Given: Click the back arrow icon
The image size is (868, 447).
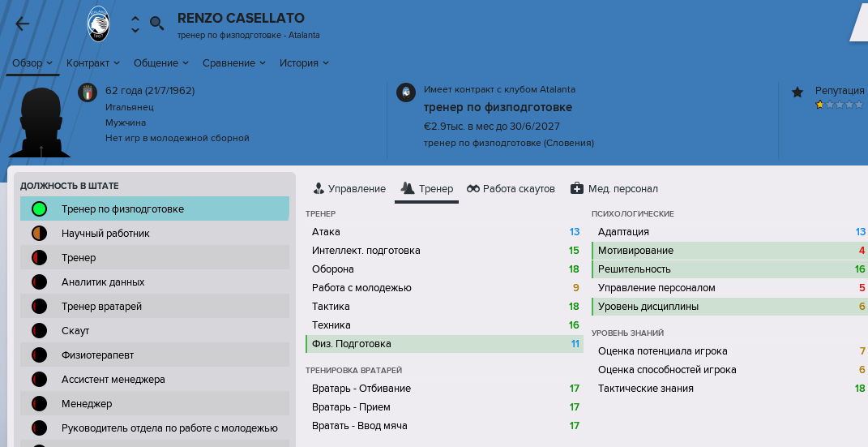Looking at the screenshot, I should [22, 24].
